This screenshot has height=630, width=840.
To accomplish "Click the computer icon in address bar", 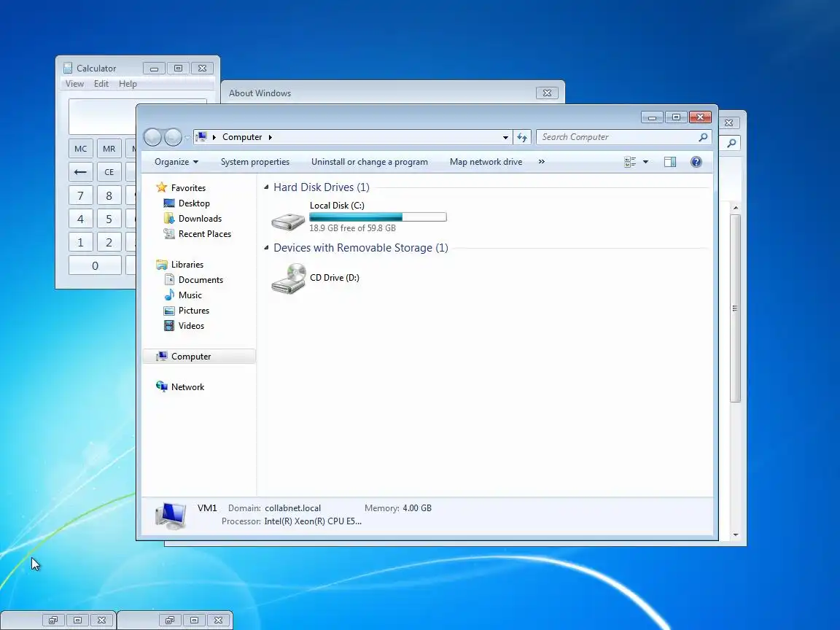I will click(x=201, y=137).
